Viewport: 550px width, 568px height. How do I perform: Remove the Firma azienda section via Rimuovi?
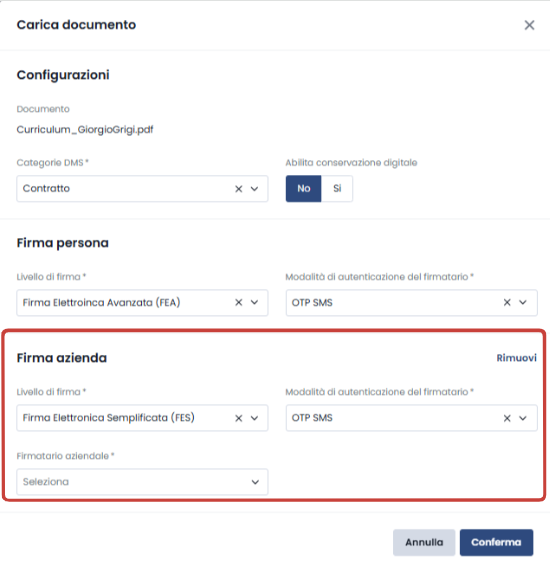tap(516, 358)
